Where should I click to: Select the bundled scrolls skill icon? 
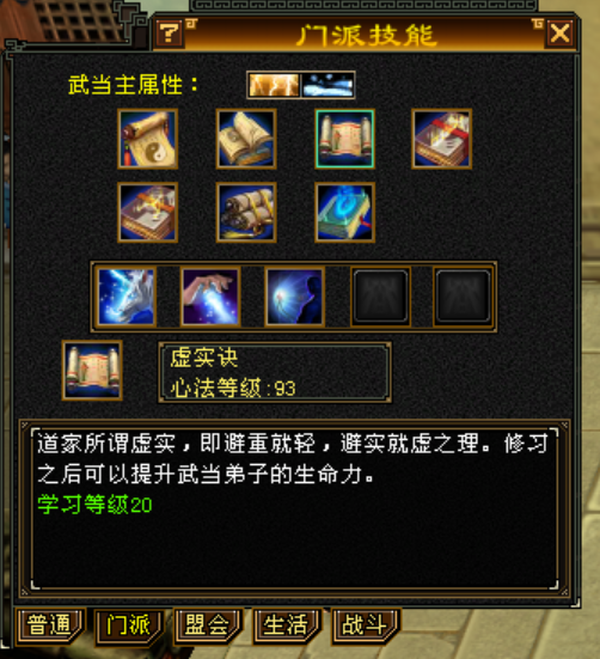point(246,213)
